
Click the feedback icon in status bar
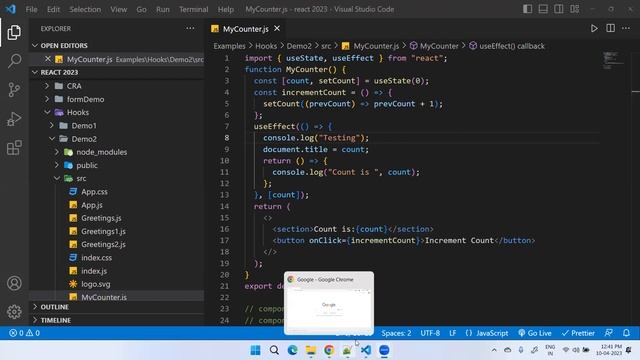pos(609,333)
